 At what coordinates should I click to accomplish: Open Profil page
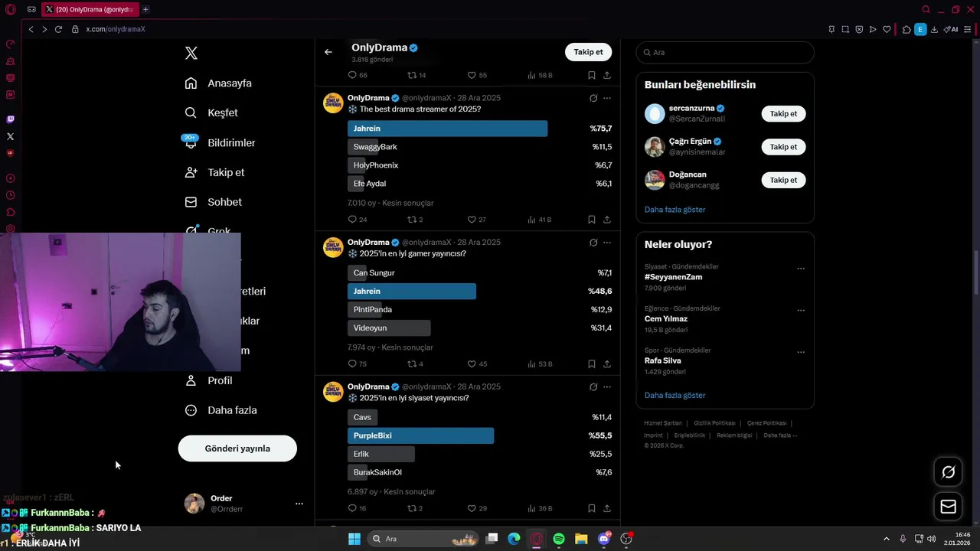208,380
